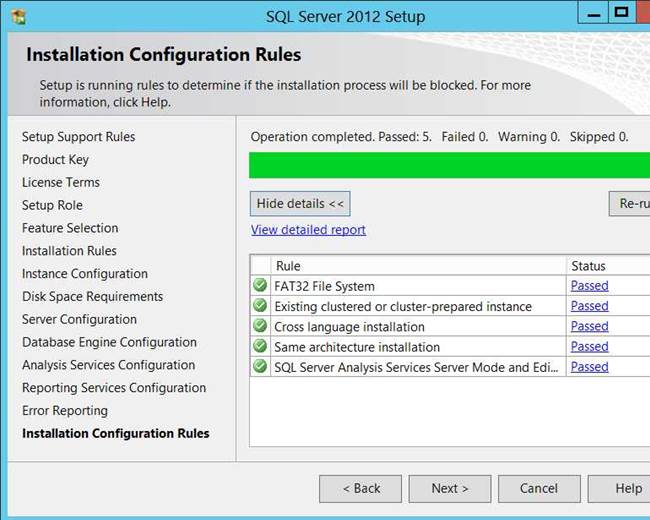Open Passed status for Cross language installation
The image size is (650, 520).
pyautogui.click(x=589, y=326)
